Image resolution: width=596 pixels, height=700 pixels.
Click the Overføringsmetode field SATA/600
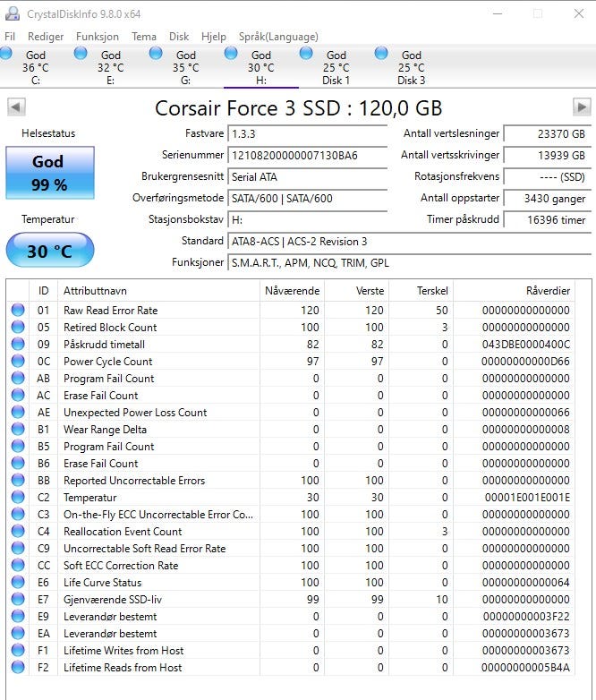(x=307, y=198)
